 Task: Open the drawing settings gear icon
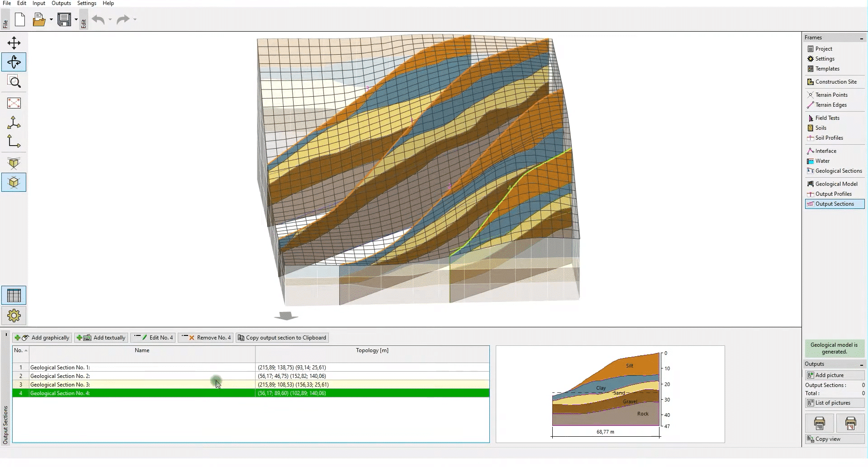pos(14,316)
